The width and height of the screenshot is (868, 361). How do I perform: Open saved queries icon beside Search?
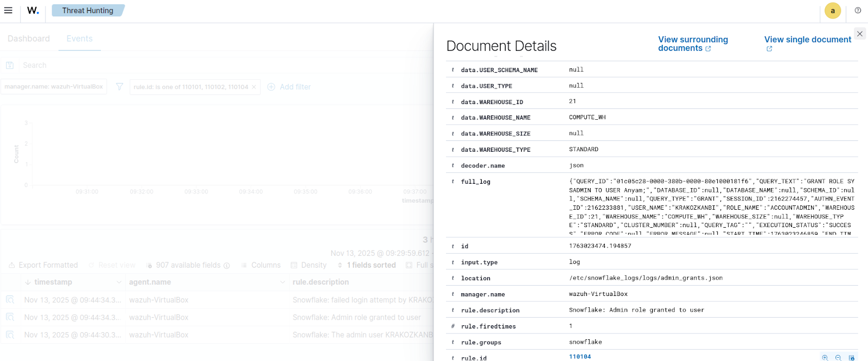coord(10,65)
